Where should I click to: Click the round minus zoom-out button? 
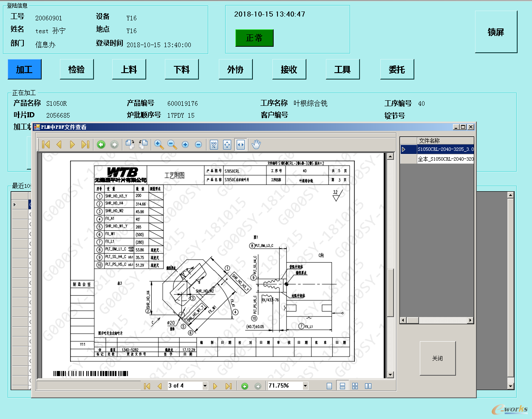click(x=198, y=144)
